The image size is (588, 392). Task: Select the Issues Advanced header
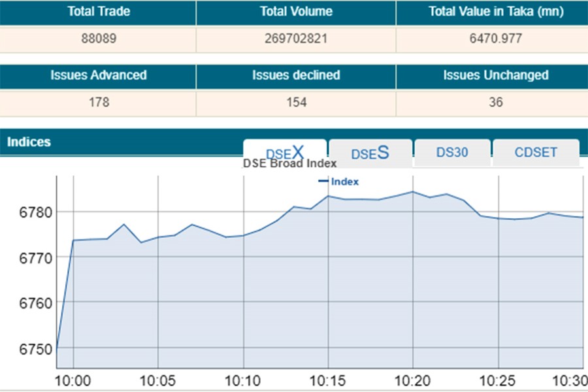point(98,75)
